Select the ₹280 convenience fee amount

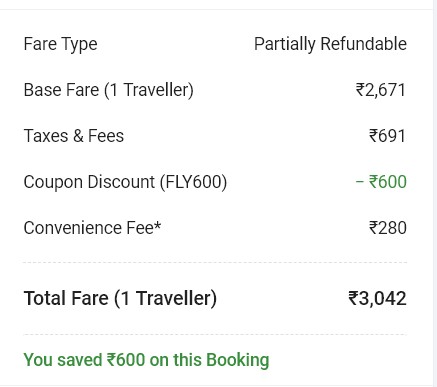388,228
